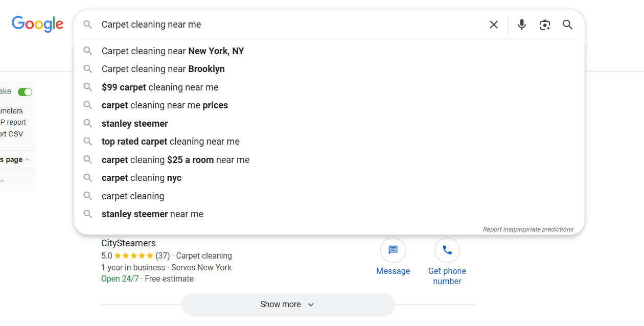
Task: Collapse the "s page" section chevron
Action: (x=28, y=159)
